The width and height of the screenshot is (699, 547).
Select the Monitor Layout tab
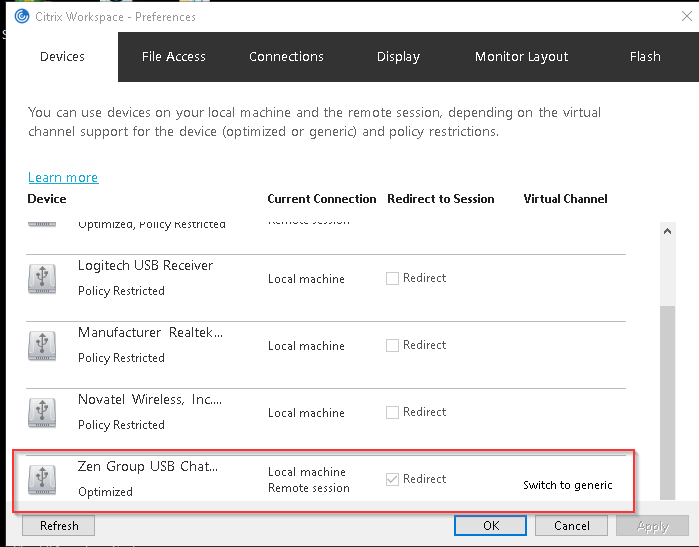(x=521, y=57)
